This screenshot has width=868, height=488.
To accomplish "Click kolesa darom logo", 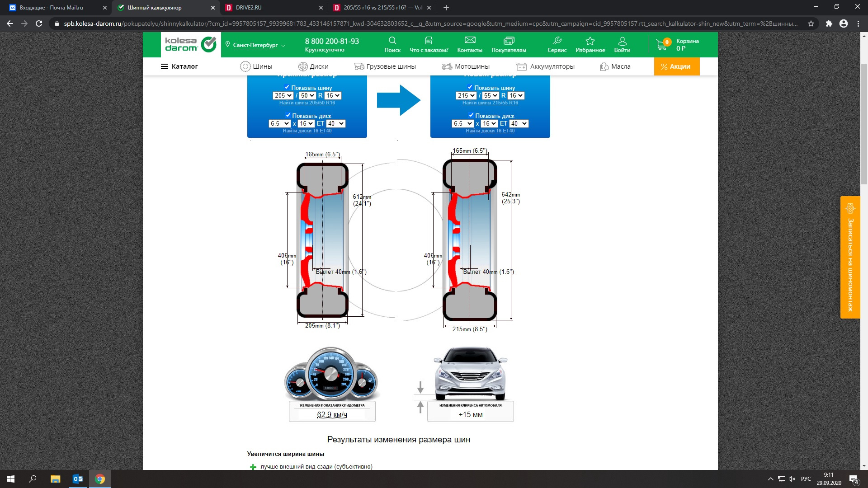I will (191, 44).
